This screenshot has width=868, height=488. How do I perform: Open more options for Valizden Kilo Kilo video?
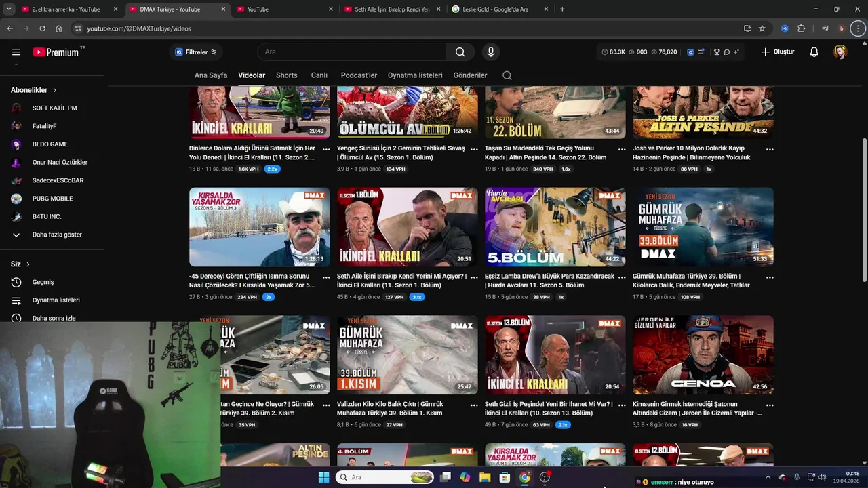(x=474, y=405)
